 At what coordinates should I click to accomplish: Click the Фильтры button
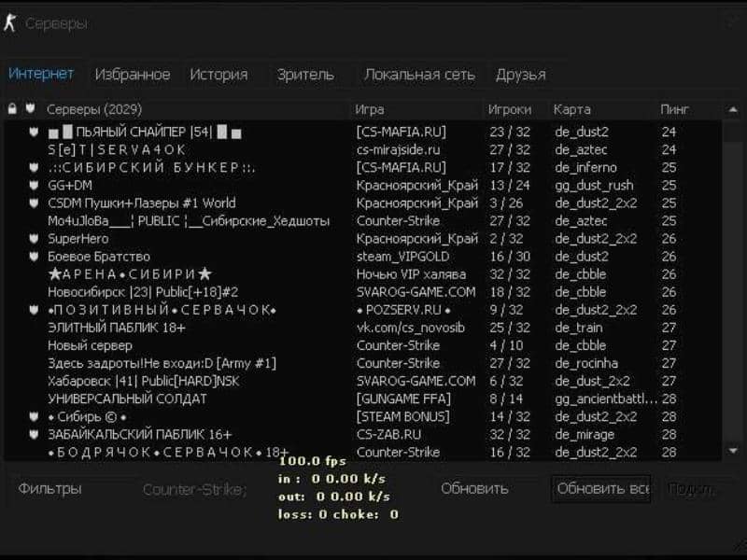coord(50,488)
